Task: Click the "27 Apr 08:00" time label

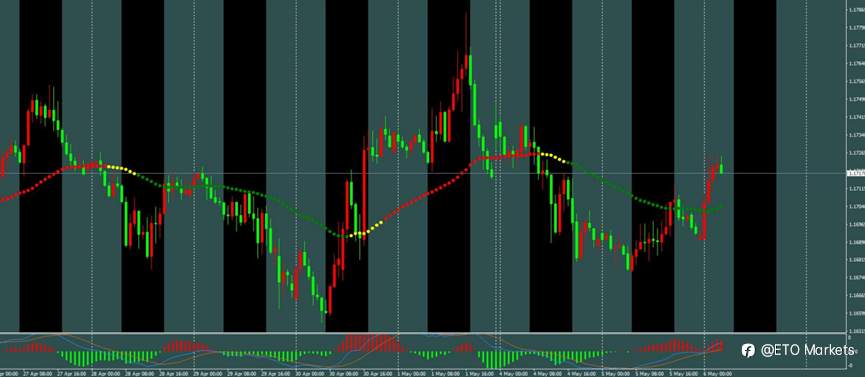Action: point(38,374)
